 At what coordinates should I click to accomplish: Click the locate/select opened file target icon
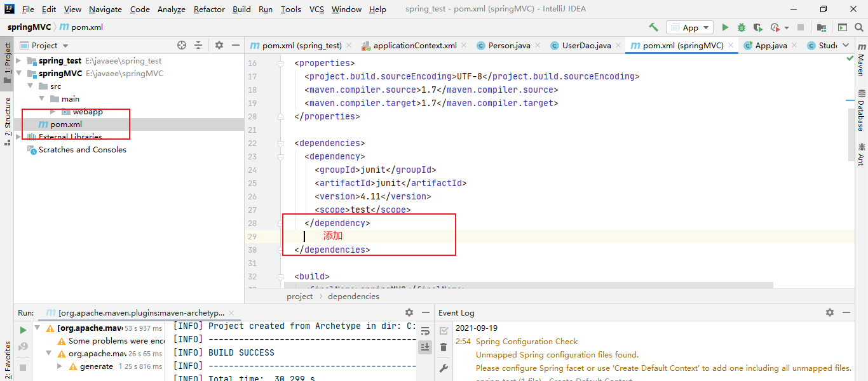click(182, 45)
